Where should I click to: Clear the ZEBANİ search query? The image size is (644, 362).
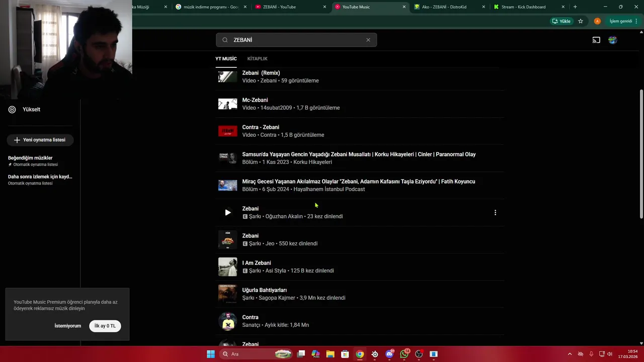(368, 40)
